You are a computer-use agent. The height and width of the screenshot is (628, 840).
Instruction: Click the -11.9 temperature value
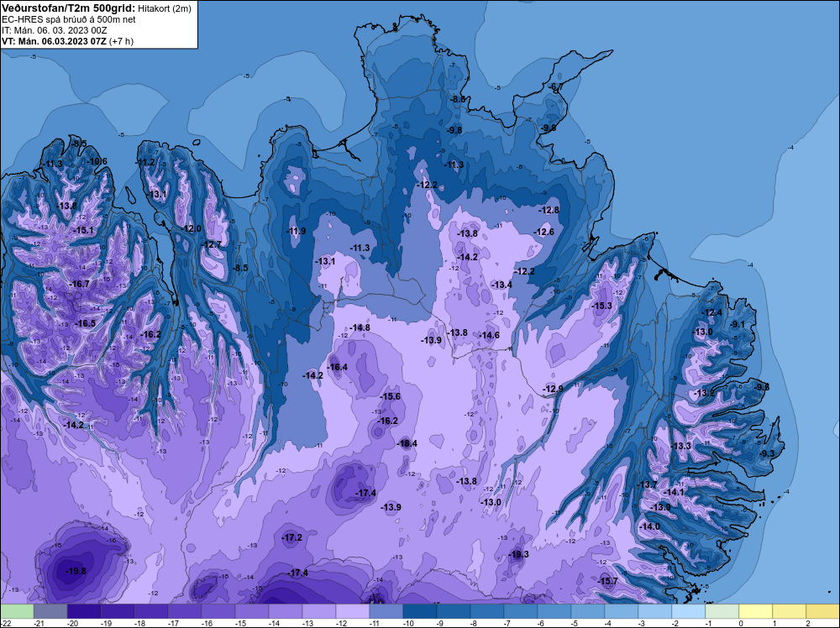click(x=297, y=231)
